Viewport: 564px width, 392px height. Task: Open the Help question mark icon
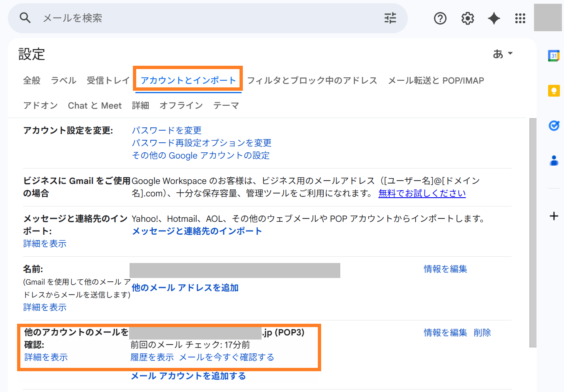(440, 18)
